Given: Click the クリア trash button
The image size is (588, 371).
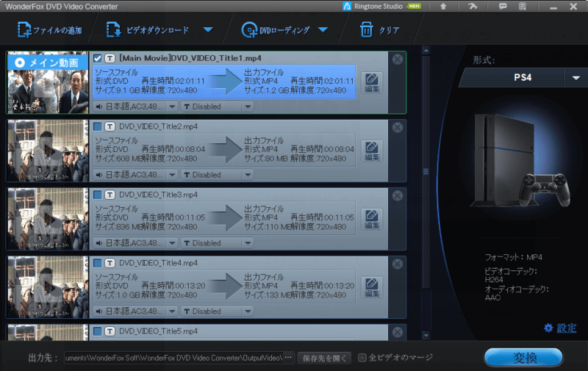Looking at the screenshot, I should pos(379,30).
